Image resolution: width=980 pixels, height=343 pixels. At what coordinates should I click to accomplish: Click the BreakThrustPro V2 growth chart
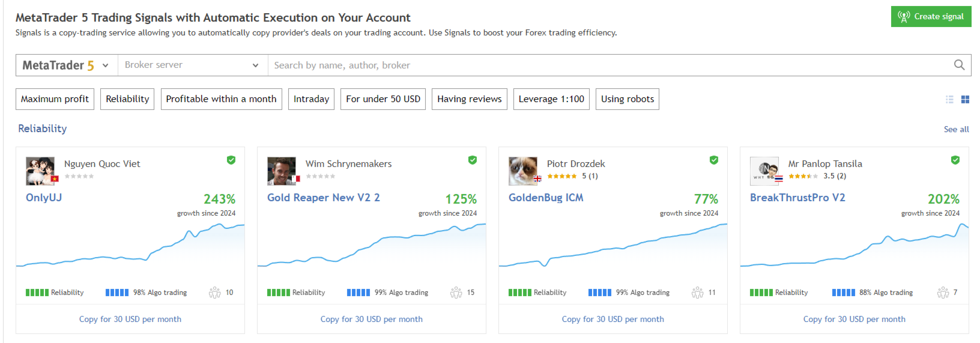(x=854, y=249)
